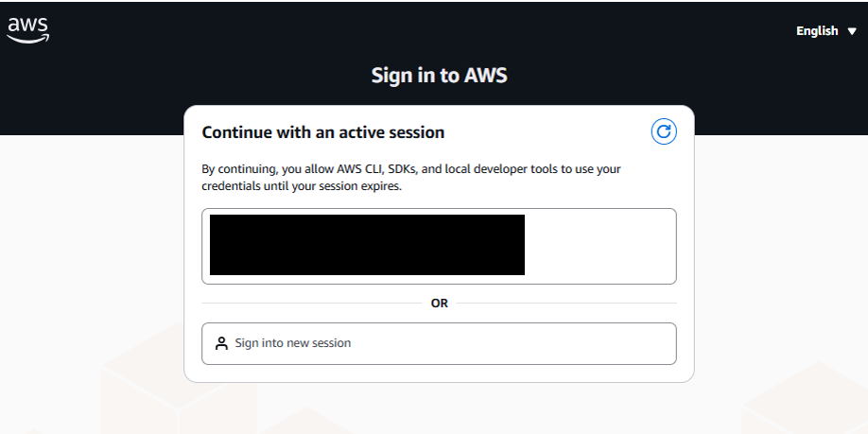This screenshot has height=434, width=868.
Task: Click the blacked-out session details block
Action: (367, 245)
